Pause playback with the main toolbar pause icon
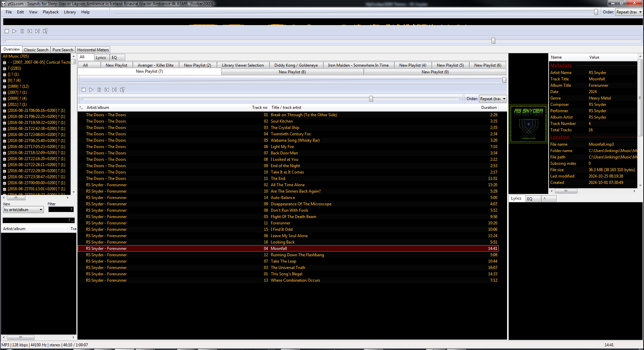The width and height of the screenshot is (644, 350). [22, 31]
